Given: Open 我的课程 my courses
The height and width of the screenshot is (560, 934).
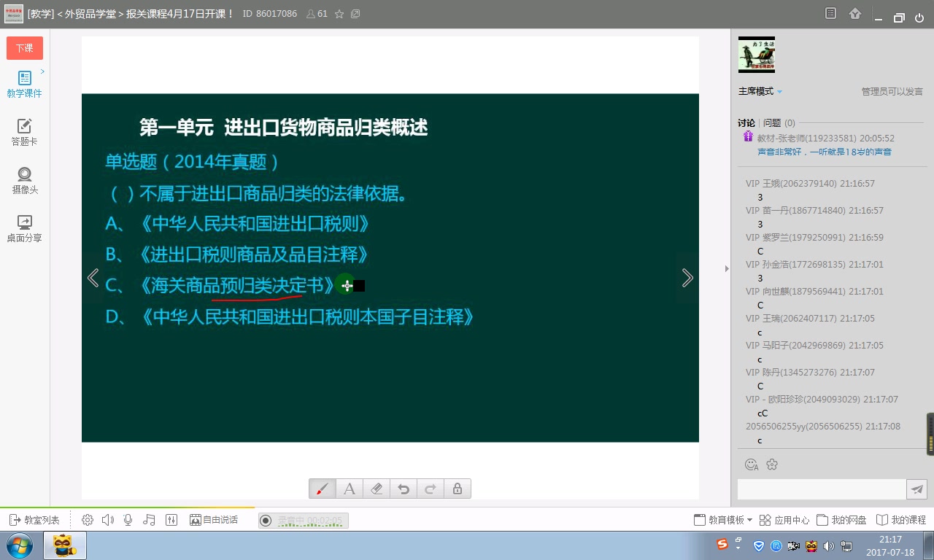Looking at the screenshot, I should coord(901,520).
